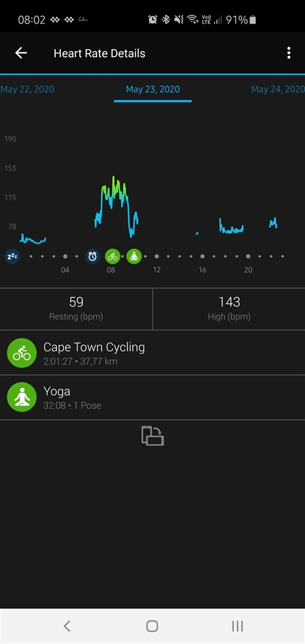
Task: Tap the Android back navigation button
Action: tap(67, 626)
